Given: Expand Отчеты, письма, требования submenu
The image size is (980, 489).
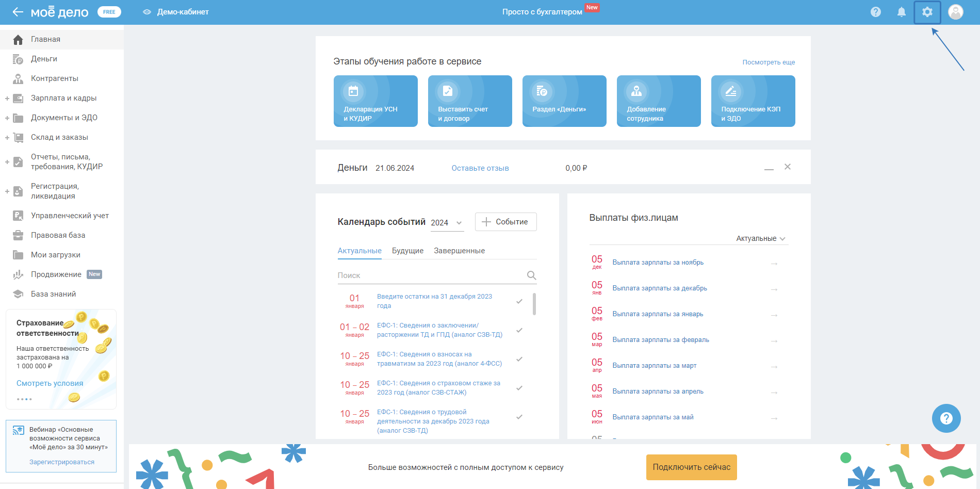Looking at the screenshot, I should 7,162.
